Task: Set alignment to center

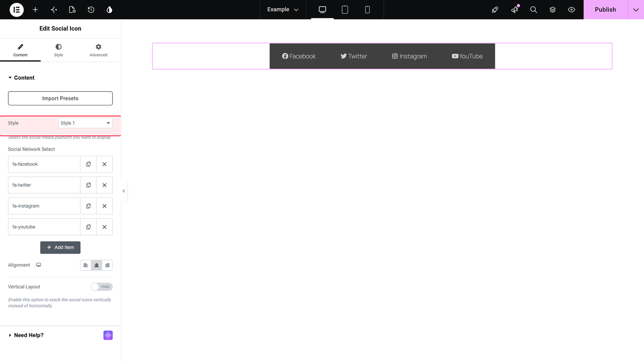Action: click(97, 265)
